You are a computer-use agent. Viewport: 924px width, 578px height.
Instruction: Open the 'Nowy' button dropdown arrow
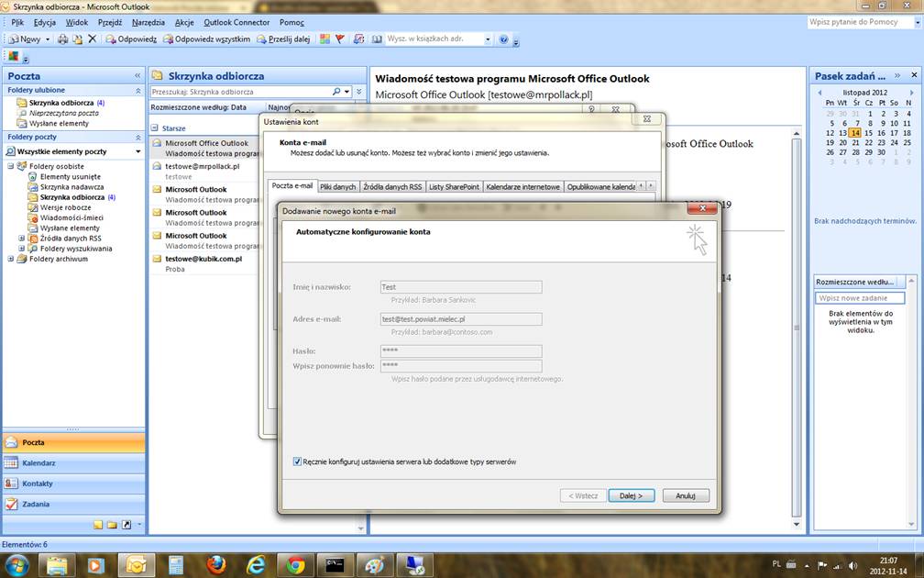tap(48, 39)
